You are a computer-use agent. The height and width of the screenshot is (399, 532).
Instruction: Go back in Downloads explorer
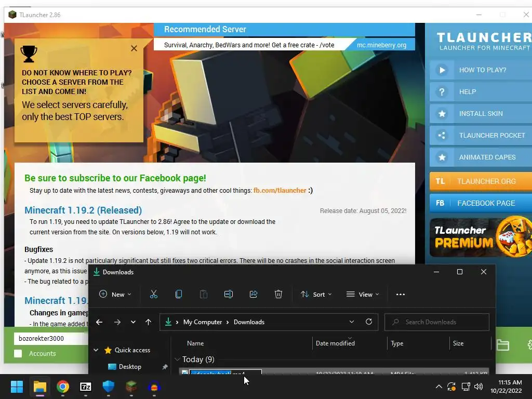coord(99,322)
